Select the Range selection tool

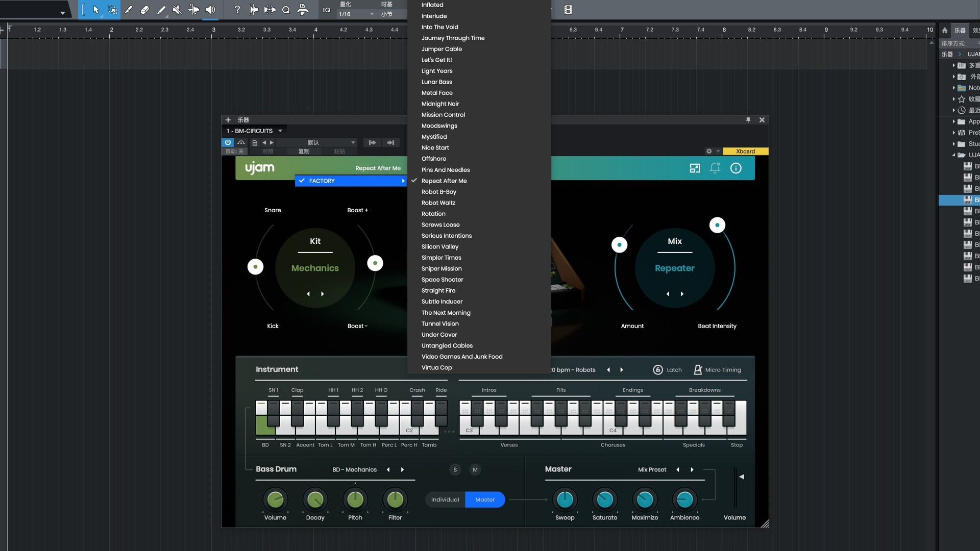[112, 10]
